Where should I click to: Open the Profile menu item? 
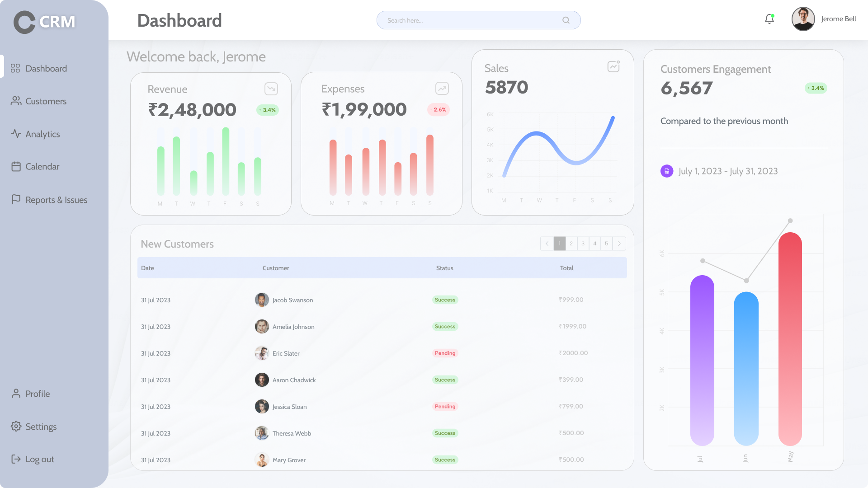38,394
